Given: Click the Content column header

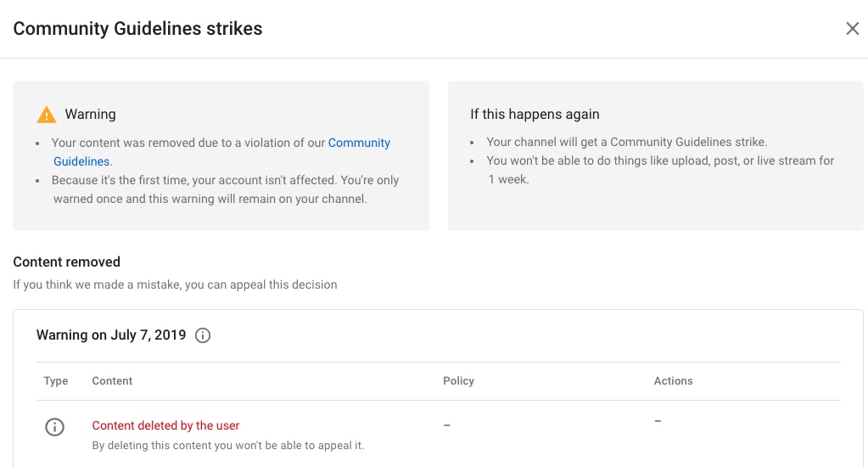Looking at the screenshot, I should pyautogui.click(x=112, y=381).
